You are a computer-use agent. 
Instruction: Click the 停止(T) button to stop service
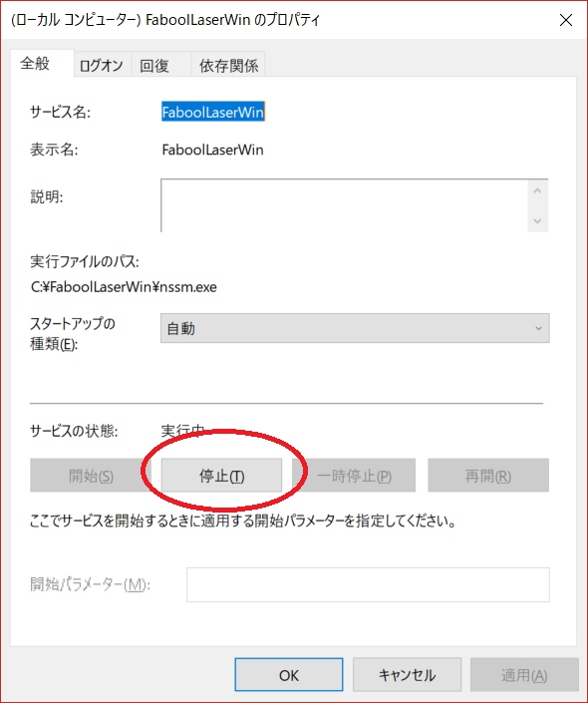tap(221, 476)
